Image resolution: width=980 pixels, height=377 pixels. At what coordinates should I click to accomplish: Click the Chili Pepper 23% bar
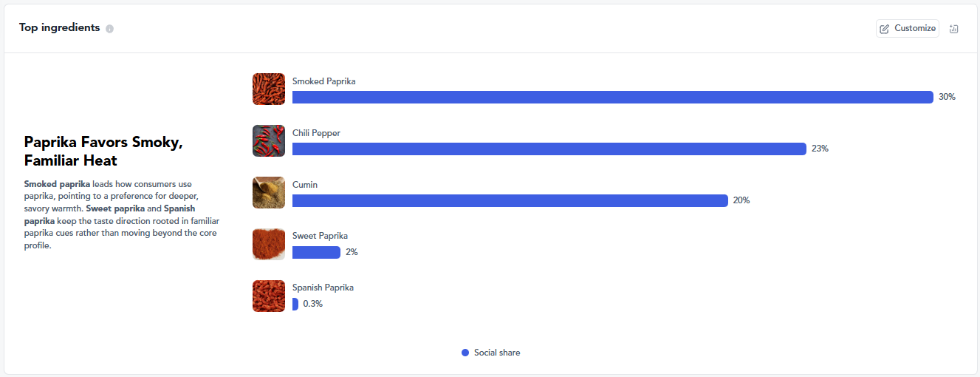pyautogui.click(x=549, y=149)
